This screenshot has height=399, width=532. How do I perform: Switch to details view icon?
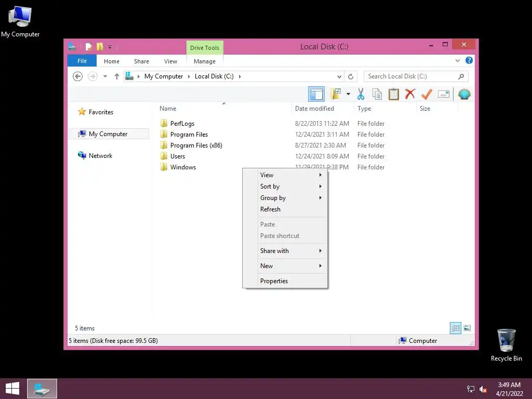point(455,328)
